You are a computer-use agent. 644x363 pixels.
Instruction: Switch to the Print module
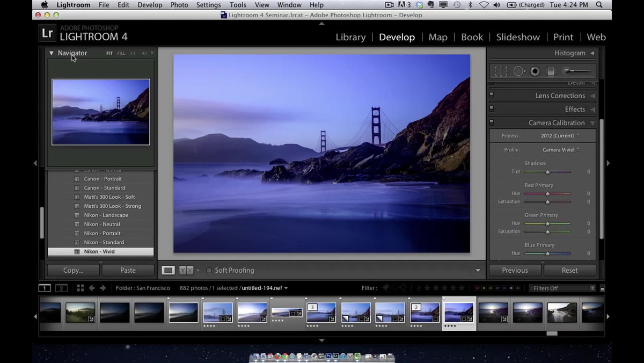(x=563, y=37)
